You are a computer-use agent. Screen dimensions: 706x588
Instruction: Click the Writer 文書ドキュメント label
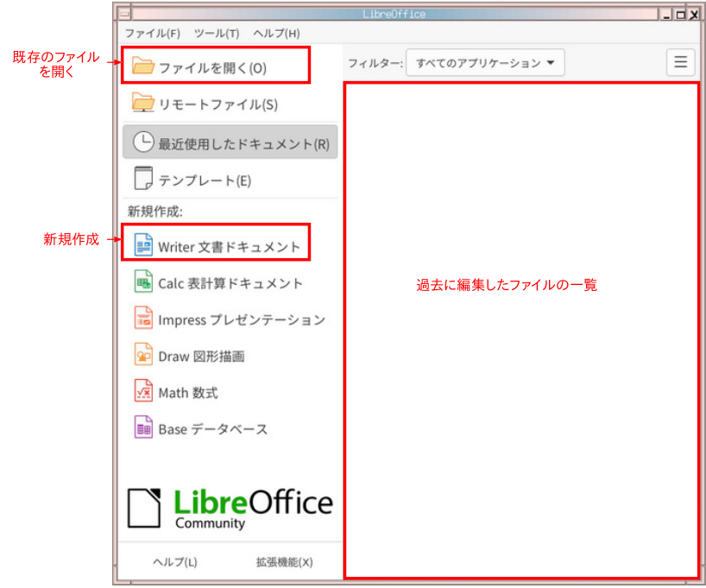230,247
